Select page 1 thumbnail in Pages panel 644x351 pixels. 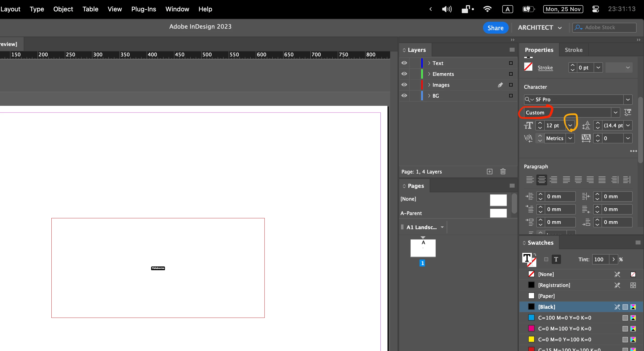tap(423, 248)
